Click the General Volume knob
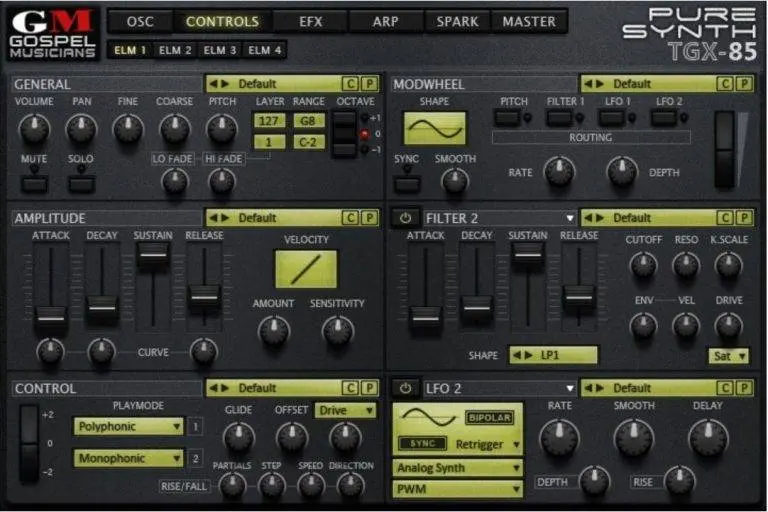This screenshot has width=768, height=512. click(34, 128)
